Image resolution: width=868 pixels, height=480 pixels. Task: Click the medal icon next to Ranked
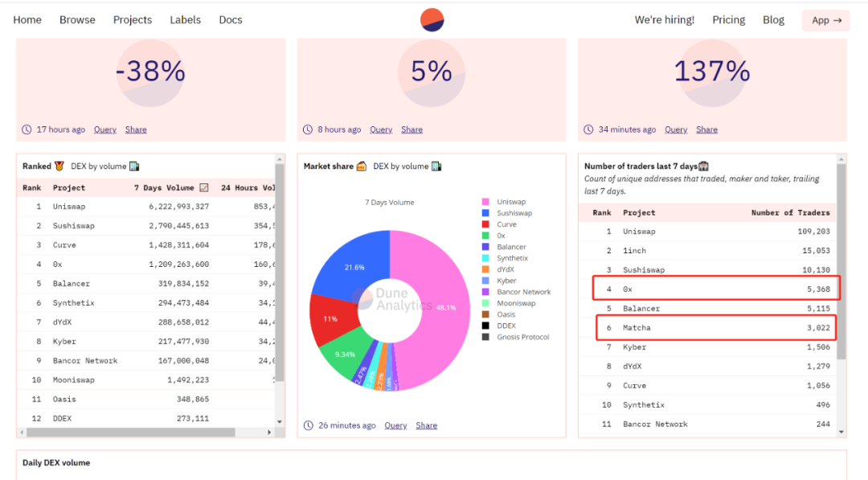[x=59, y=166]
